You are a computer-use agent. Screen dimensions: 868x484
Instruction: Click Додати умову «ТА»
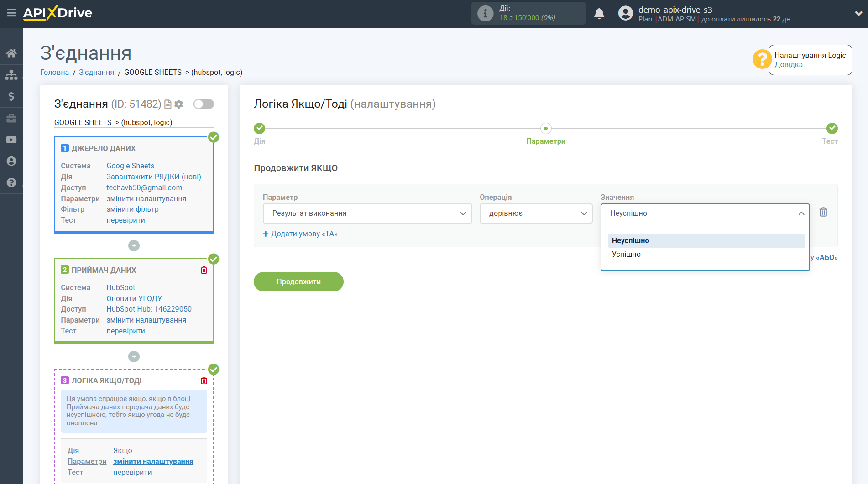pyautogui.click(x=300, y=234)
